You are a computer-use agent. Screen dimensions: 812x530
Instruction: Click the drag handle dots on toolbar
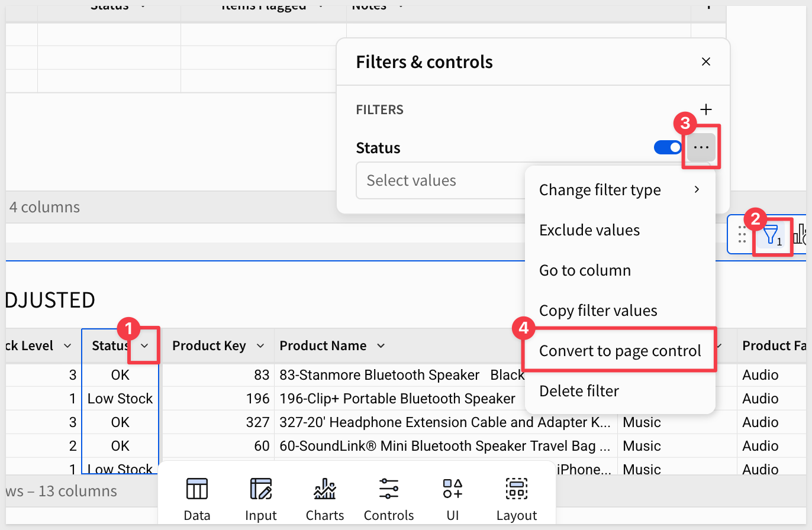pos(742,235)
